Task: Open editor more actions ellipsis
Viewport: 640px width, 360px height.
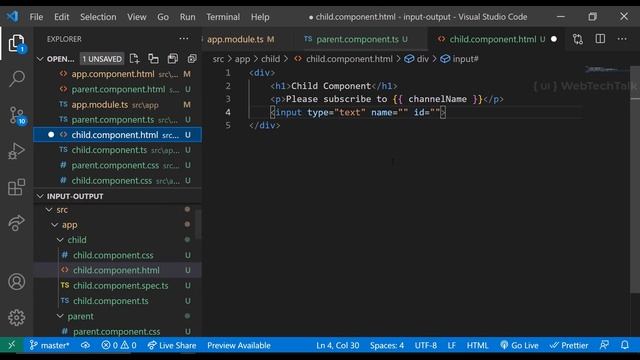Action: pyautogui.click(x=622, y=39)
